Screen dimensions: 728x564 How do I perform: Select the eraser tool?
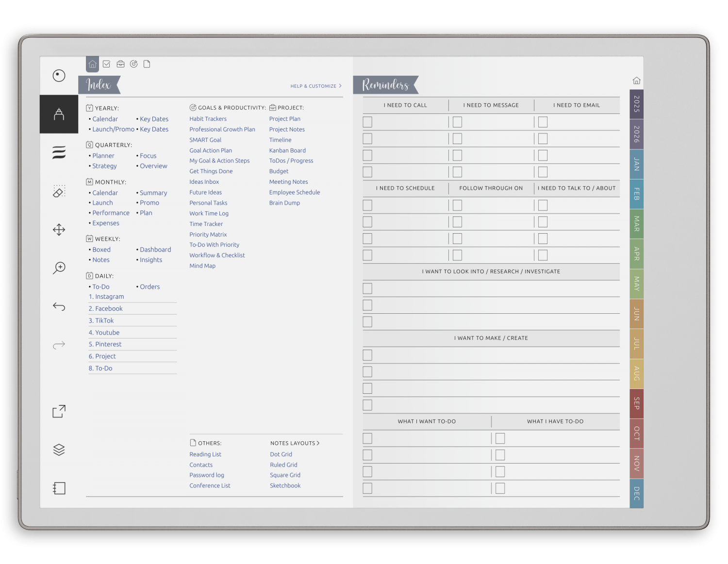tap(59, 191)
